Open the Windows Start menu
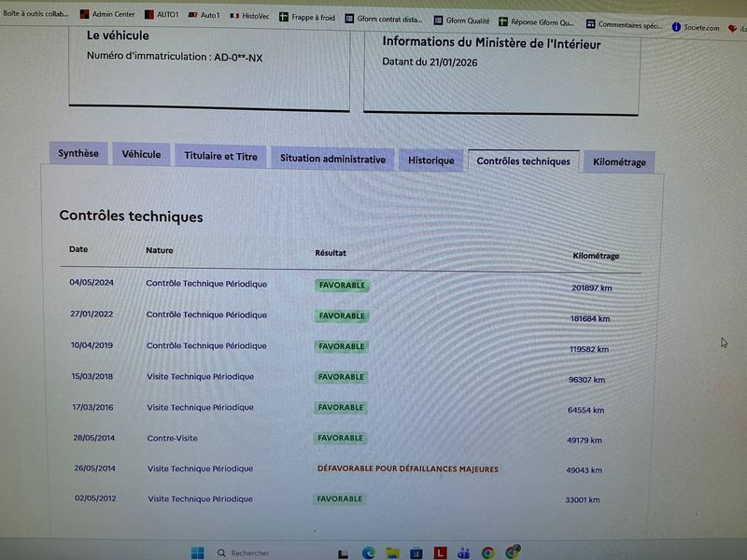Viewport: 747px width, 560px height. (x=197, y=553)
